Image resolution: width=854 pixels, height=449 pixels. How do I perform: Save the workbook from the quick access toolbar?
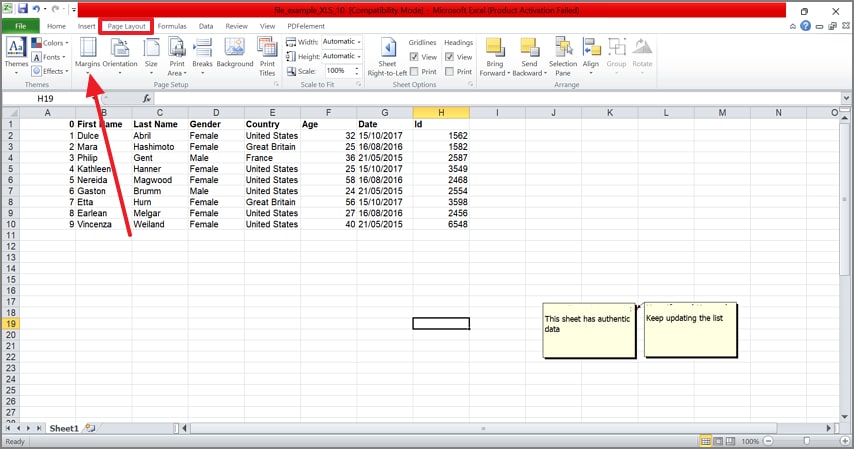pyautogui.click(x=22, y=9)
